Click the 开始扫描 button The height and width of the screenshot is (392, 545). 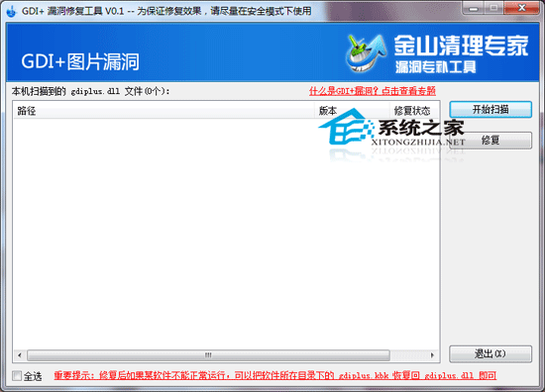point(490,110)
